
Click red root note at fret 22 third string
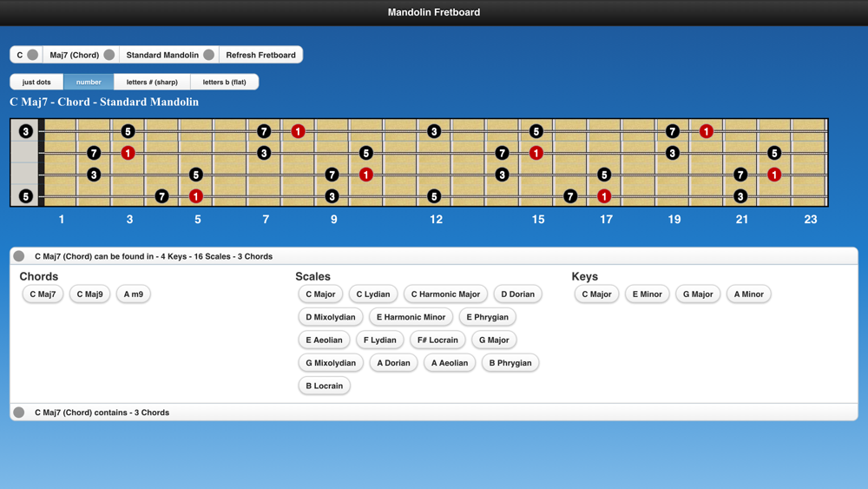click(x=774, y=175)
